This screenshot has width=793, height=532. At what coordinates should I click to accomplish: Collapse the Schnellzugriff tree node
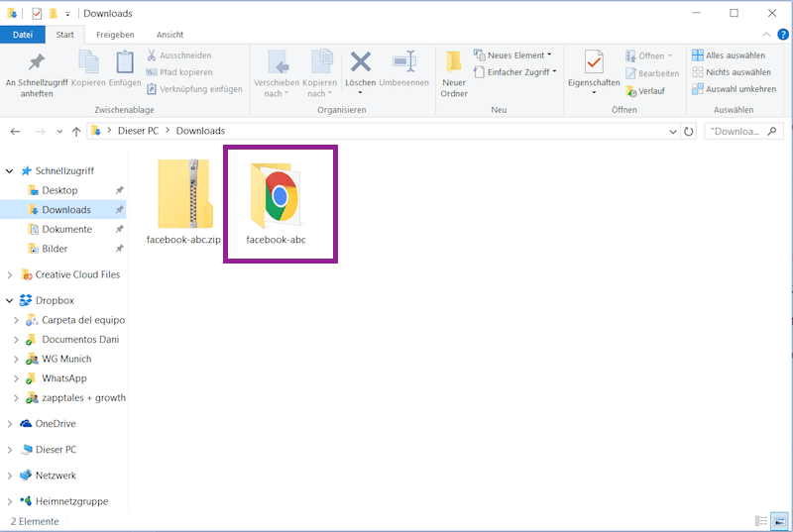point(9,170)
